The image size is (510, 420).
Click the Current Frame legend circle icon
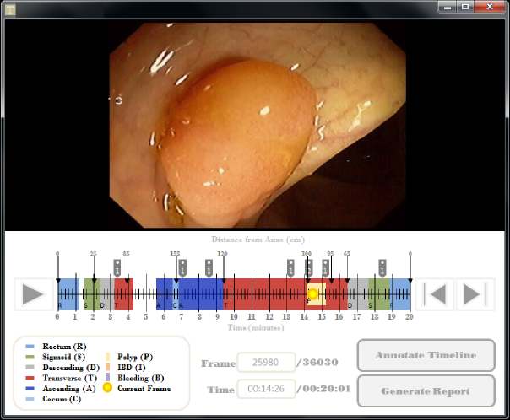[x=107, y=387]
